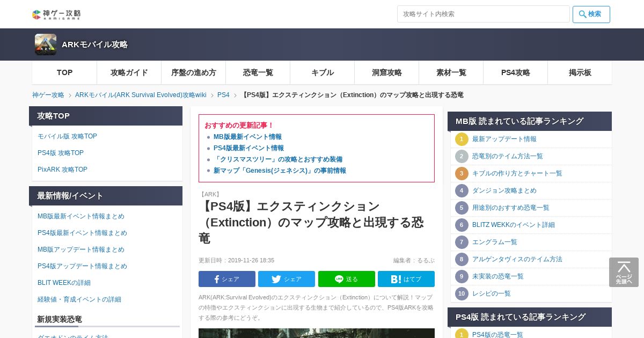644x338 pixels.
Task: Click the ページ先頭へ back-to-top button
Action: 624,272
